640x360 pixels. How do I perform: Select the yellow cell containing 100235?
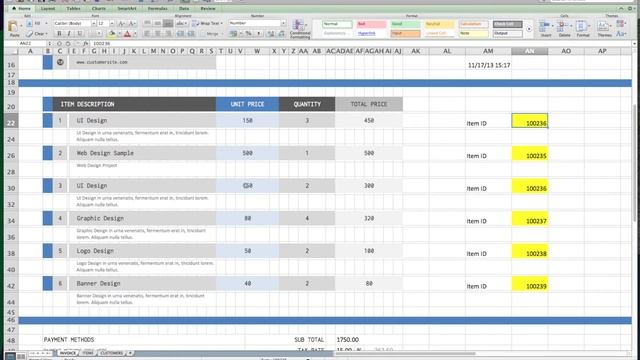(529, 153)
